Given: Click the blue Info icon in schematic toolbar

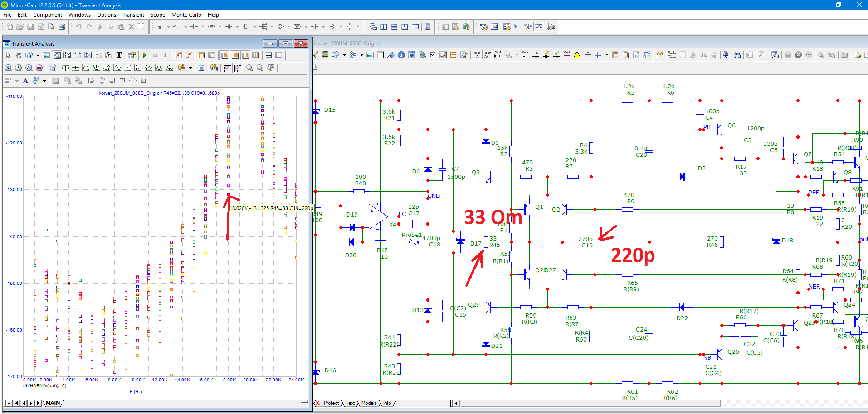Looking at the screenshot, I should click(x=401, y=55).
